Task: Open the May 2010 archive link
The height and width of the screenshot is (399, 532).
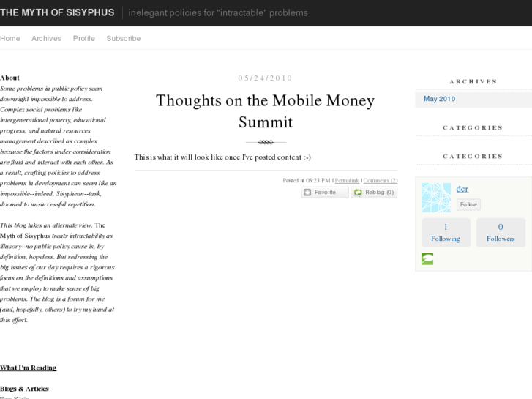Action: tap(439, 99)
